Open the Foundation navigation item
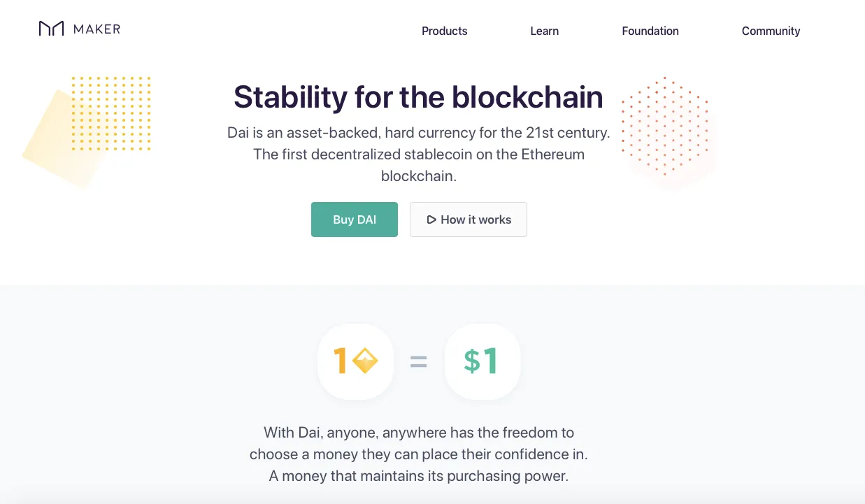Viewport: 865px width, 504px height. [650, 31]
